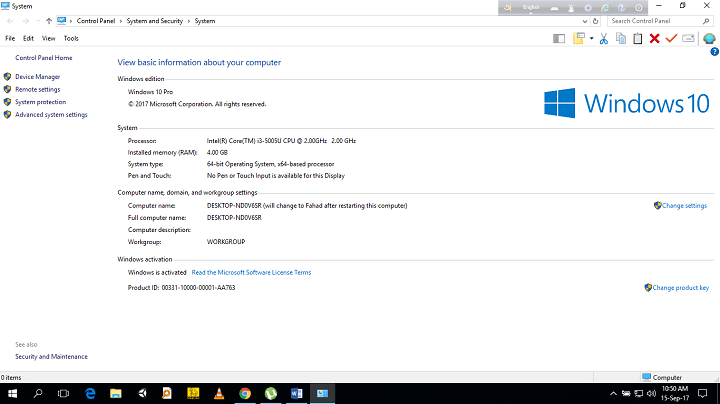Click the language bar leftmost script icon
This screenshot has height=404, width=720.
(x=507, y=8)
